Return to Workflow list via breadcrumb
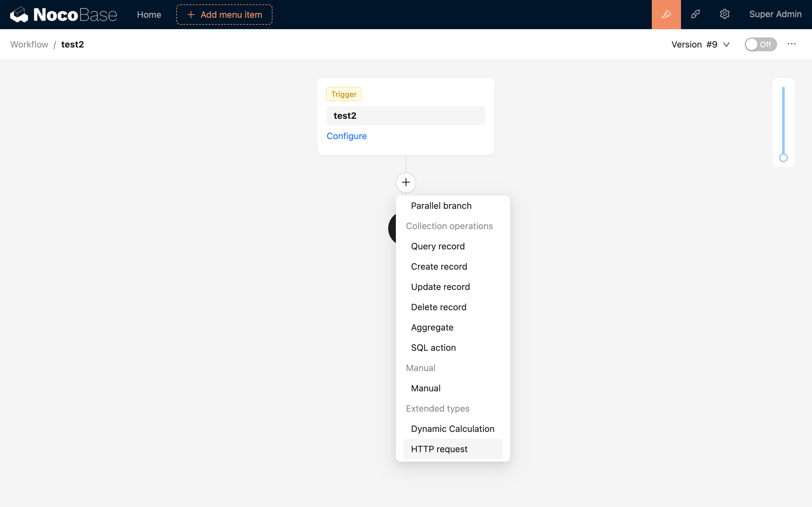 click(x=29, y=44)
